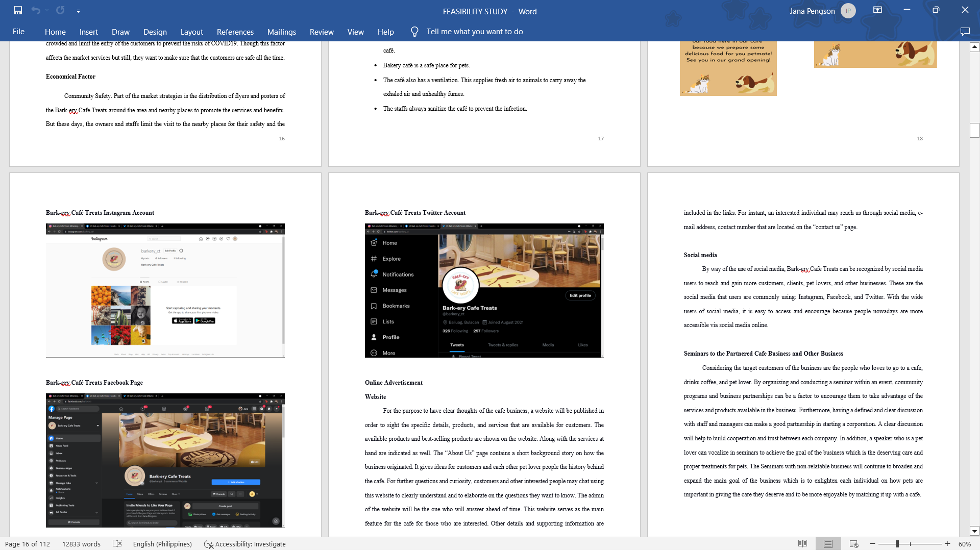Click the English (Philippines) language button
The width and height of the screenshot is (980, 551).
tap(162, 544)
